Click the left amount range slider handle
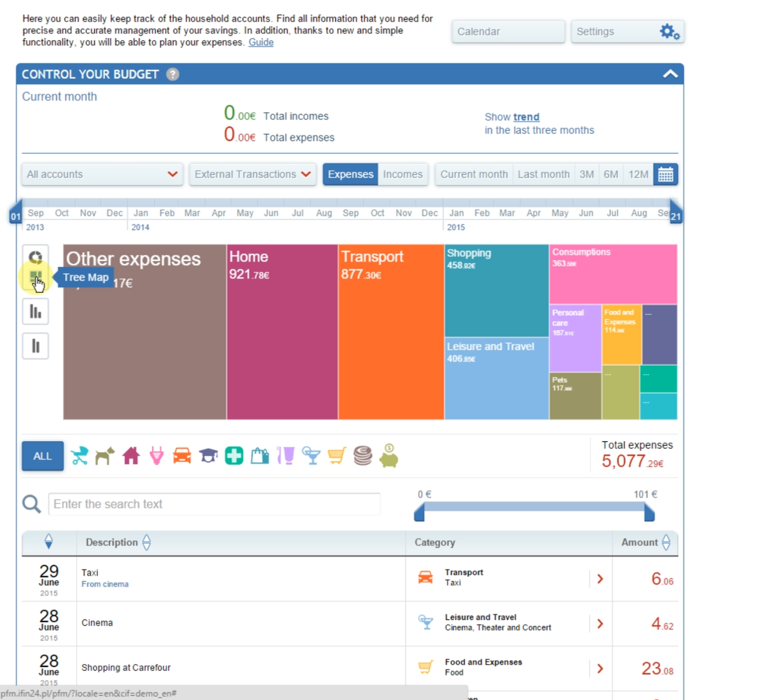 point(419,512)
